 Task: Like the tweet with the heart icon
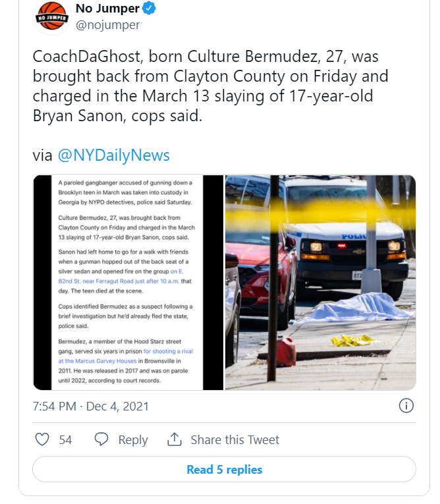click(x=42, y=439)
